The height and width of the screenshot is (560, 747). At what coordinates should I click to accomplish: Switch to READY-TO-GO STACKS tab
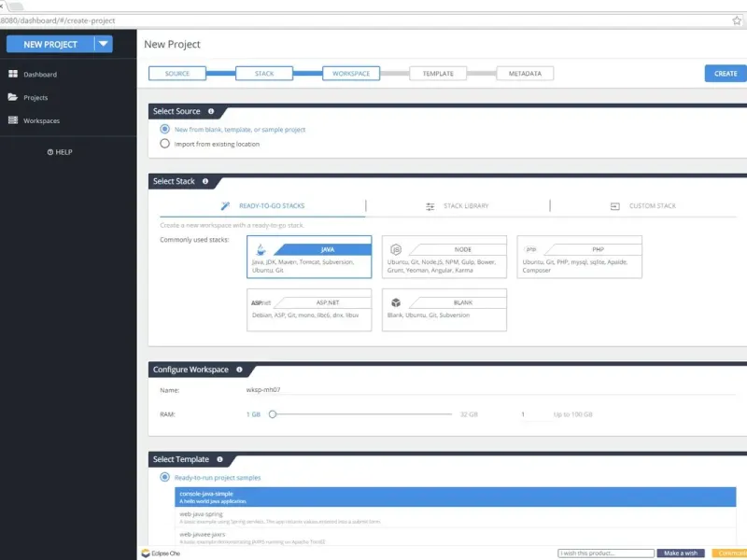tap(262, 205)
